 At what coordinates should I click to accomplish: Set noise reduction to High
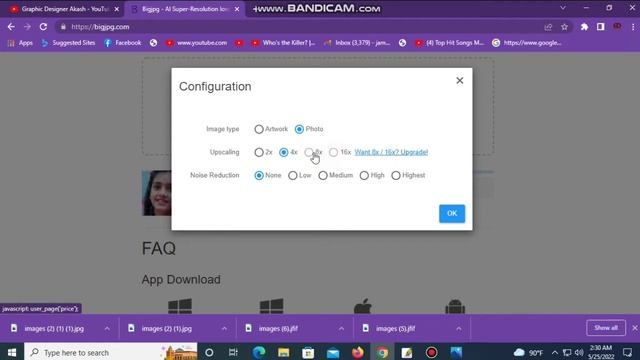coord(364,176)
